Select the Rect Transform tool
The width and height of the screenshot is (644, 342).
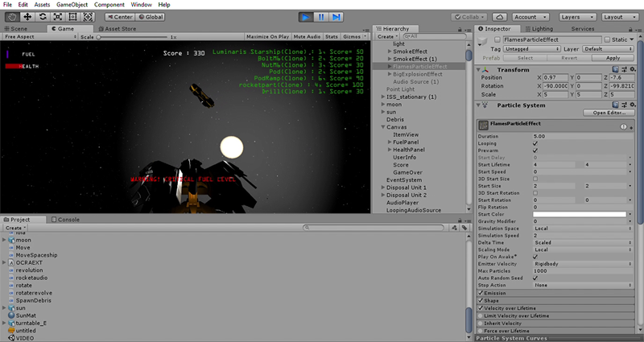(75, 16)
